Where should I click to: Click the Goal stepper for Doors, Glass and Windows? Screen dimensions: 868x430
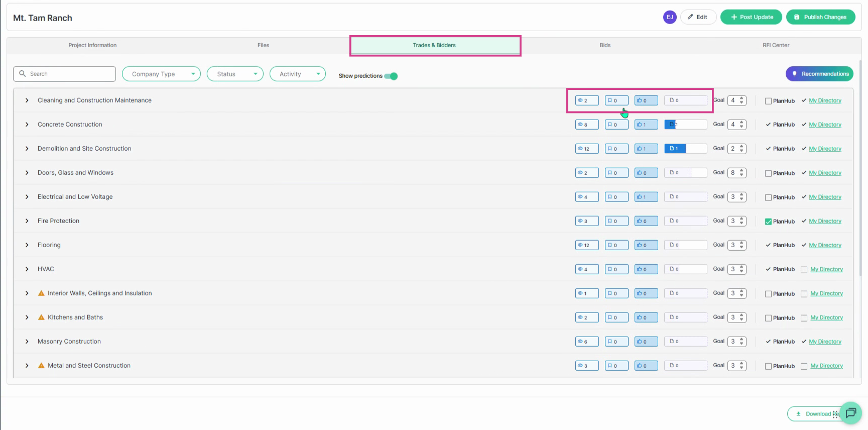pyautogui.click(x=737, y=173)
